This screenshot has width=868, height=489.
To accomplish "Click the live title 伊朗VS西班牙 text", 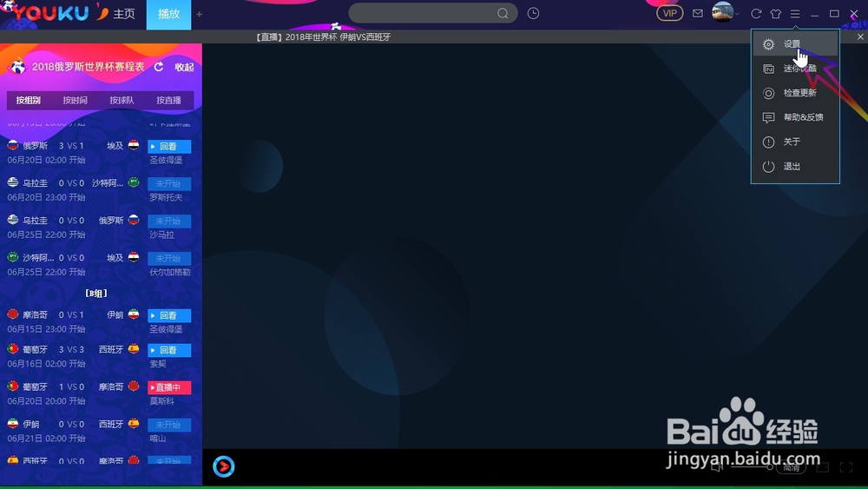I will [365, 37].
